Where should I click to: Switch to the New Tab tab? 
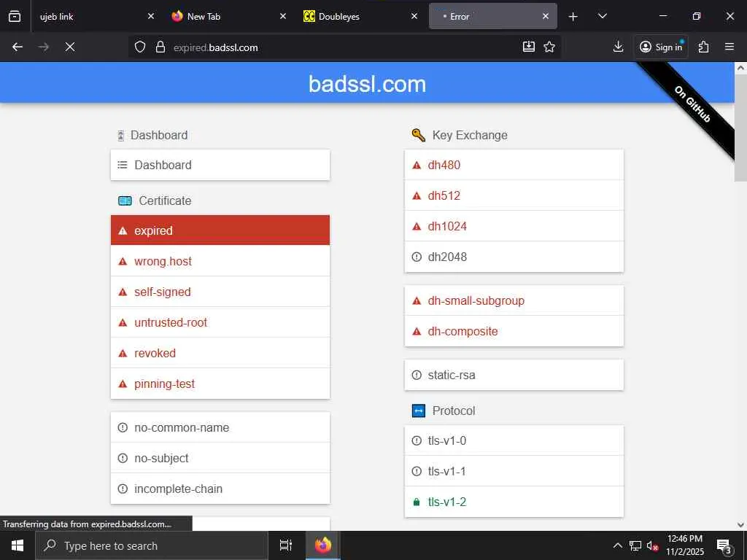click(x=228, y=16)
